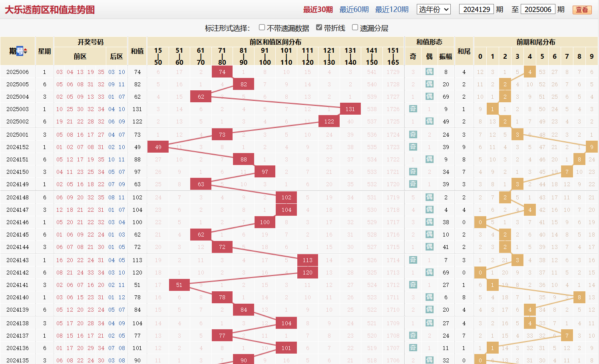Click the 星期 column header

pyautogui.click(x=44, y=51)
